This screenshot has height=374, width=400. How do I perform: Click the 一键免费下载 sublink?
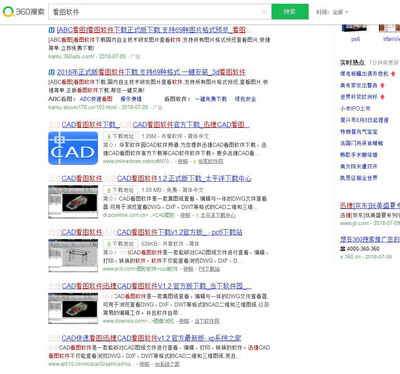coord(211,99)
